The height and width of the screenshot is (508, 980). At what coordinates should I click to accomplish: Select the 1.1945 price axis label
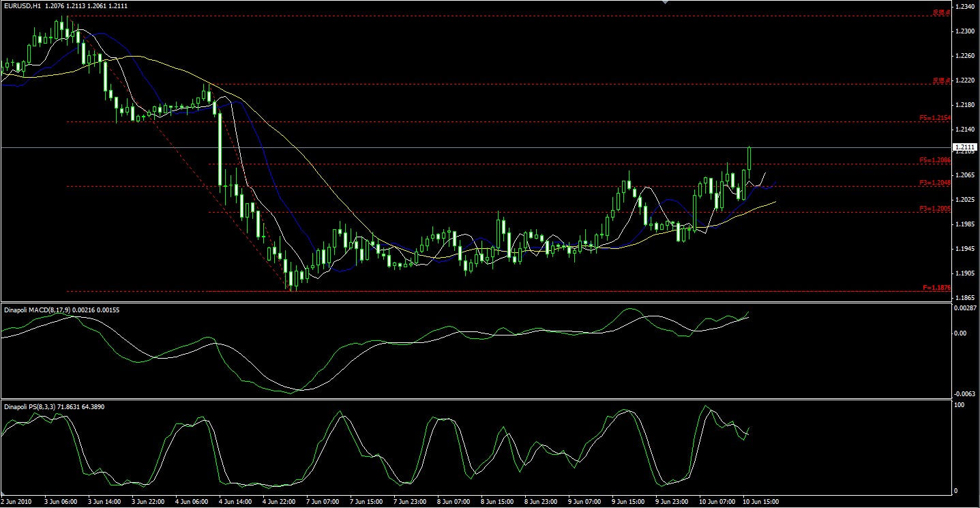pyautogui.click(x=965, y=249)
